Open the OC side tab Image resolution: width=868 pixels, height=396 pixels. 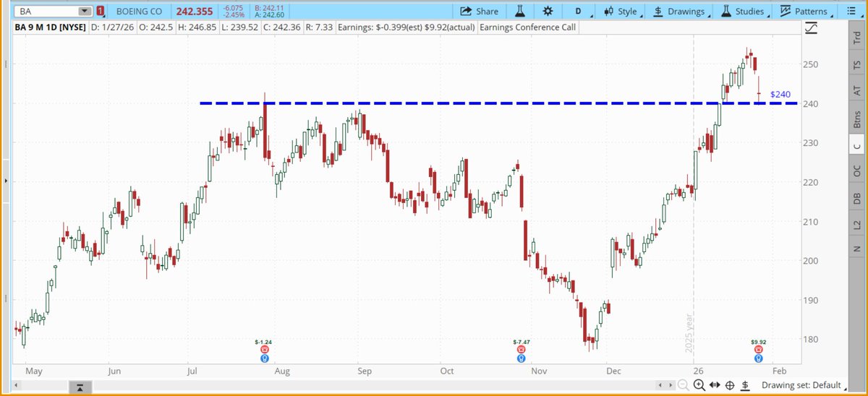[x=857, y=172]
